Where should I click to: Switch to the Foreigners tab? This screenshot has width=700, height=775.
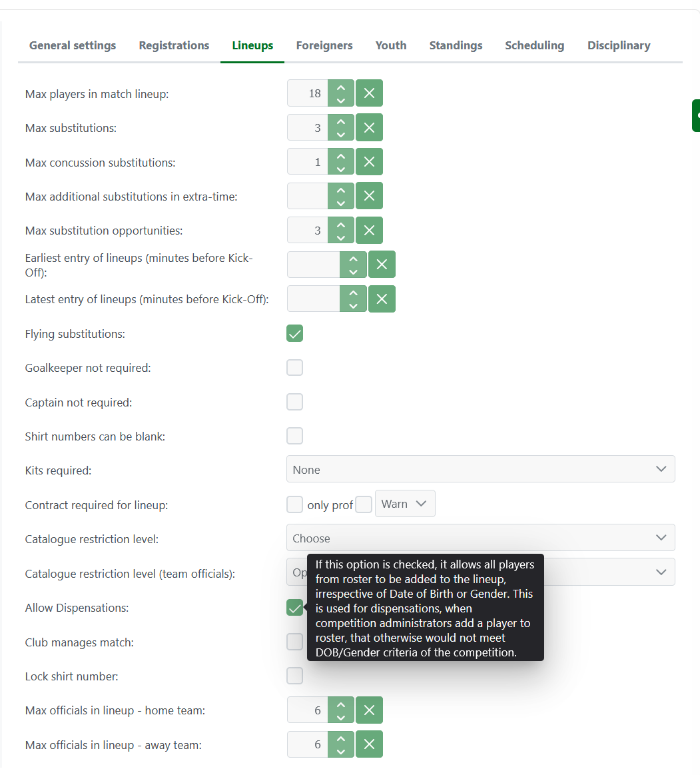324,45
